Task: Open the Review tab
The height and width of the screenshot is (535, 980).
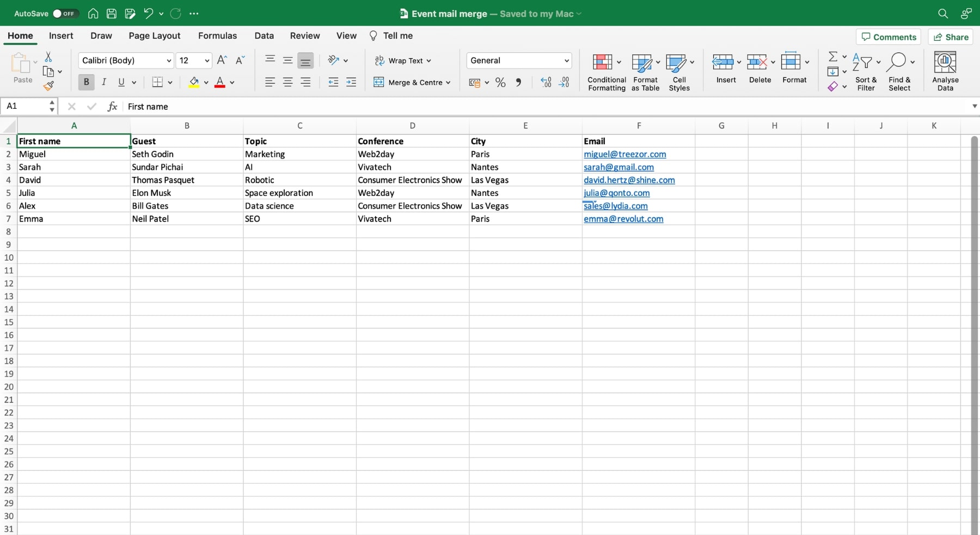Action: [x=304, y=35]
